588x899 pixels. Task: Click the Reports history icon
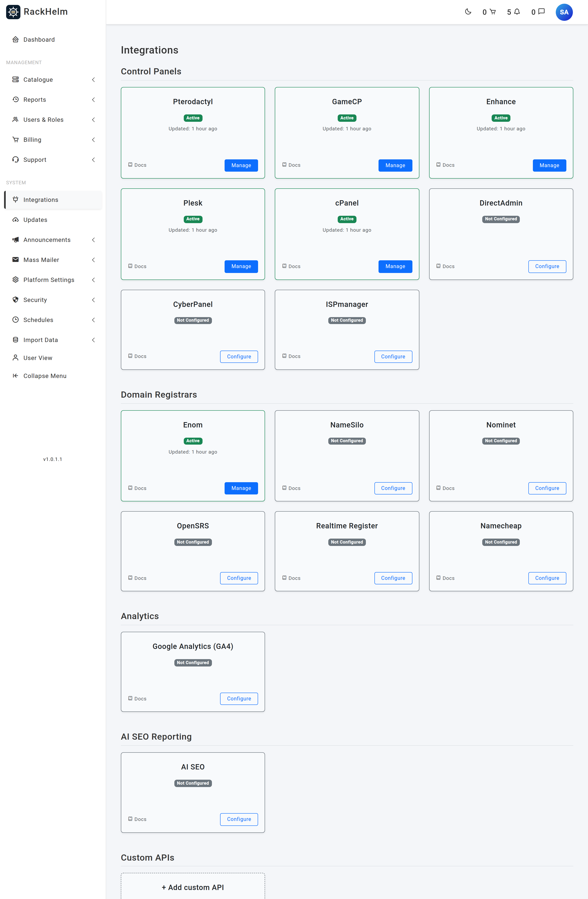(x=16, y=99)
